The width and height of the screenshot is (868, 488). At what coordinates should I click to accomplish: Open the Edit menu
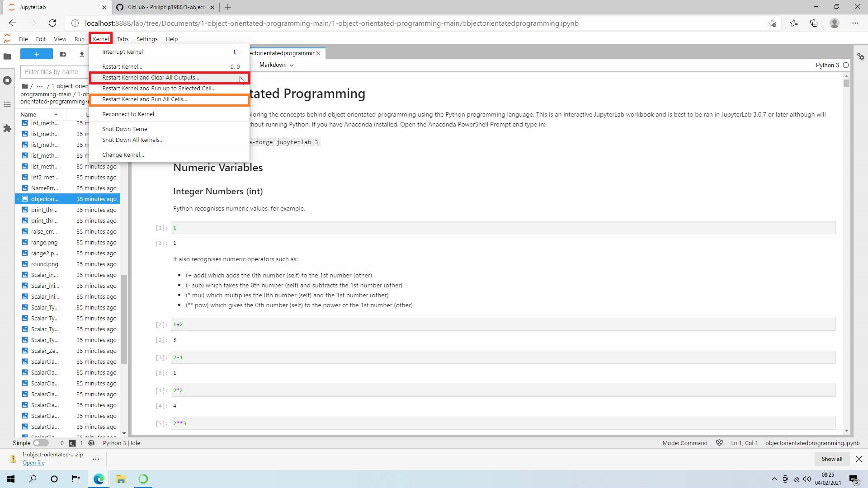(x=41, y=39)
